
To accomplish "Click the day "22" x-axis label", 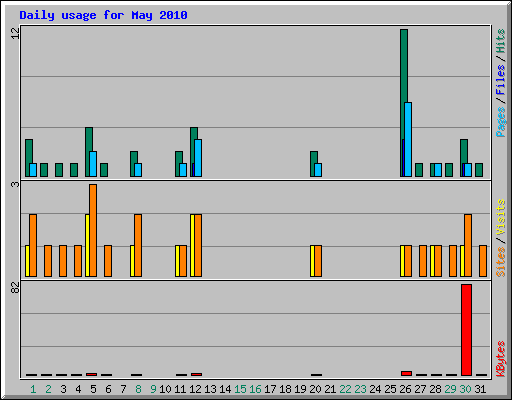I will (x=345, y=389).
